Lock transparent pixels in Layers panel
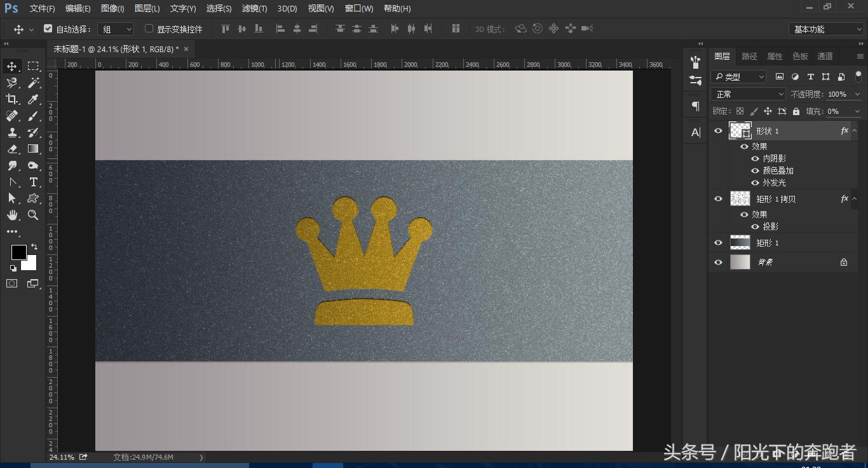This screenshot has height=468, width=868. [x=740, y=111]
